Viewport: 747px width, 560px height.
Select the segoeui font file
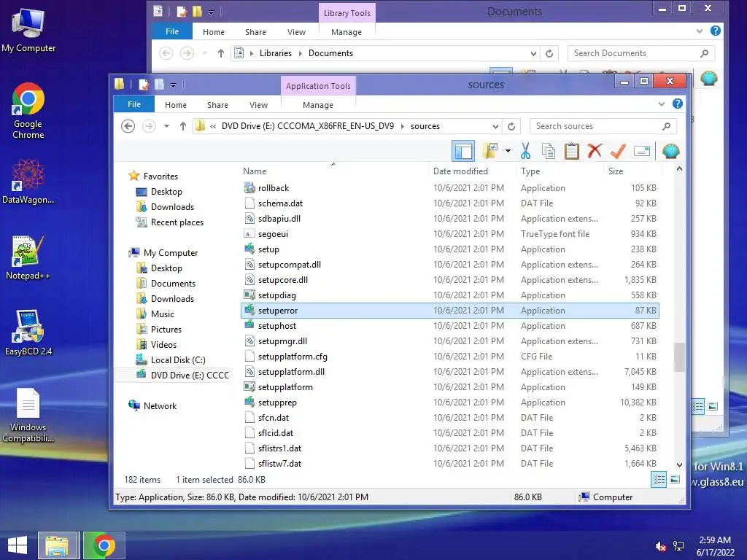click(x=449, y=234)
